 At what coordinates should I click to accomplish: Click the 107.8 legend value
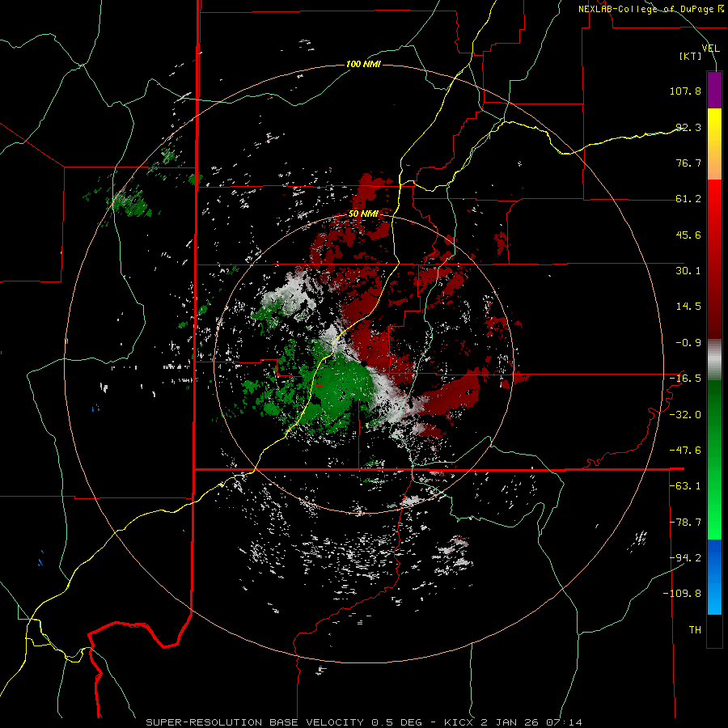685,91
